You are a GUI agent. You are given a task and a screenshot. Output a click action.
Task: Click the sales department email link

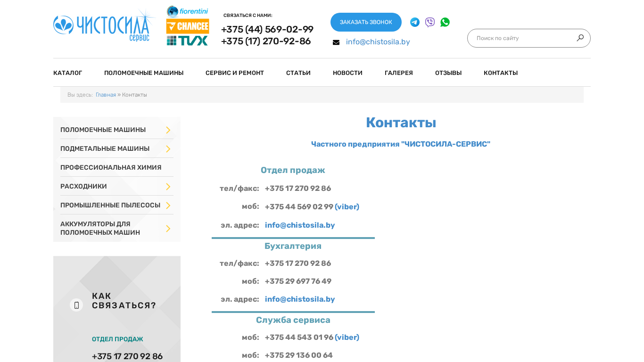click(x=300, y=225)
